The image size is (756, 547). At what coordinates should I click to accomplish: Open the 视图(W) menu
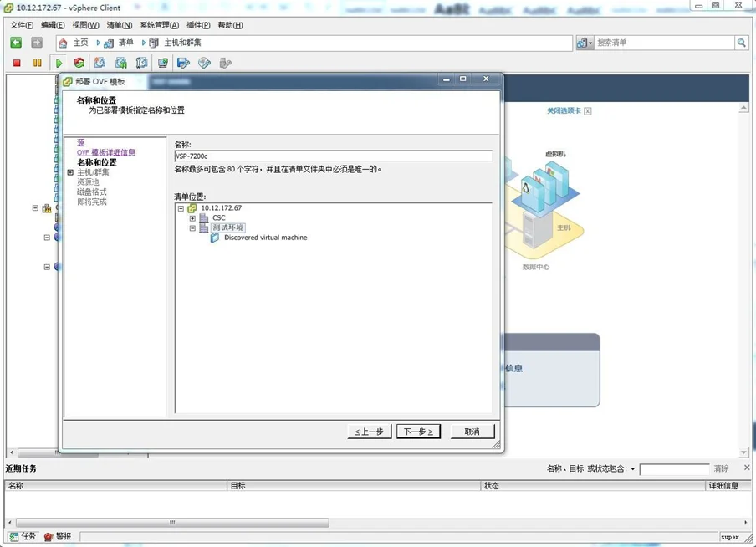coord(85,25)
